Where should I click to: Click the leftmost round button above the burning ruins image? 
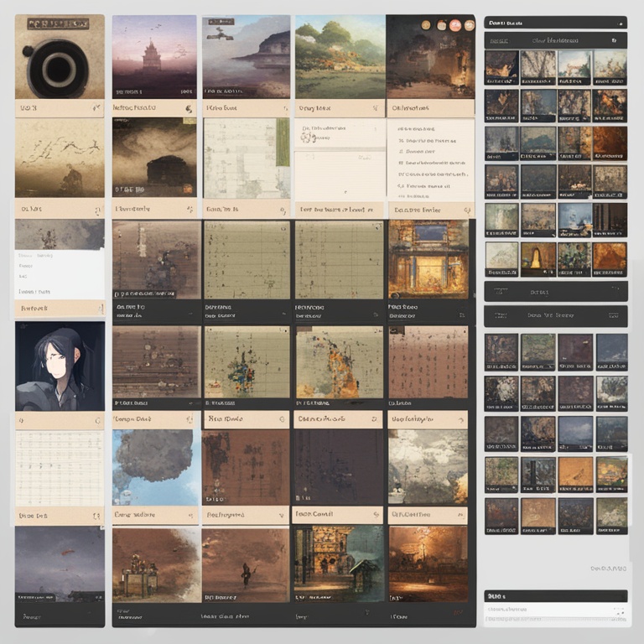pyautogui.click(x=426, y=25)
